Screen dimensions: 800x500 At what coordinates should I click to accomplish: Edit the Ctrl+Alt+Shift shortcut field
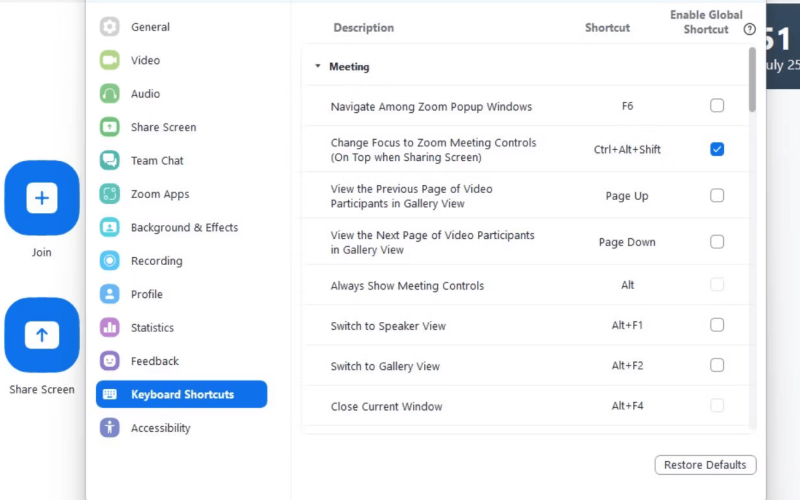pos(627,149)
